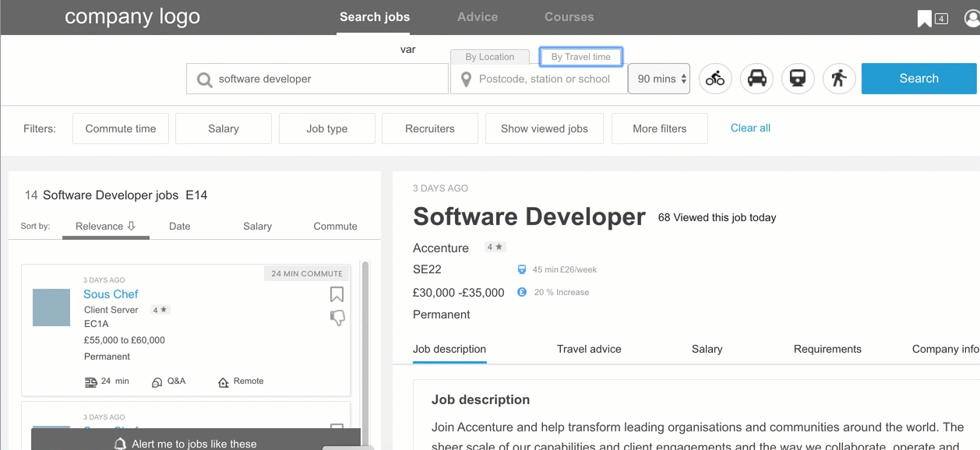This screenshot has height=450, width=980.
Task: Select car as travel mode
Action: point(756,79)
